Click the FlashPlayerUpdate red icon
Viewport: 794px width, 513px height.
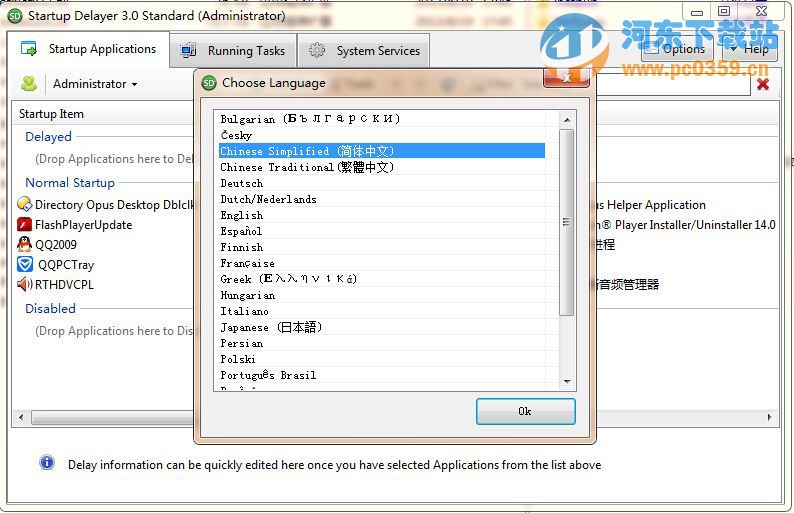[x=24, y=224]
